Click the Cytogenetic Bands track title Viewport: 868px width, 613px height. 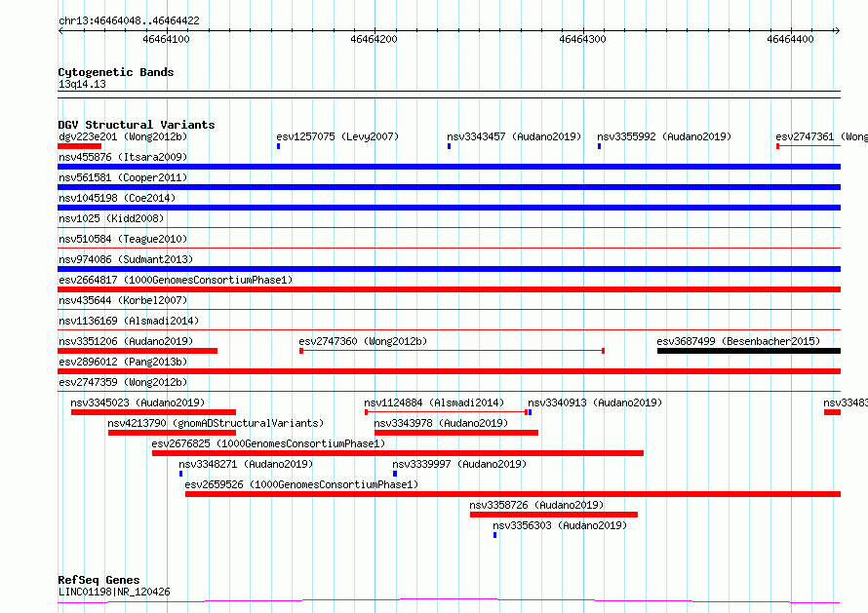coord(116,72)
